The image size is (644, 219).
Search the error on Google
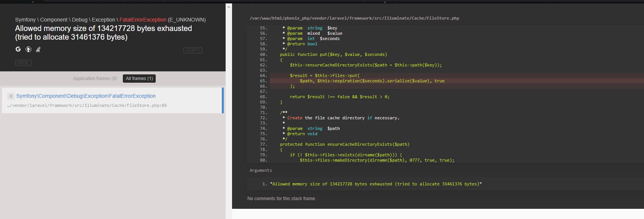(x=18, y=49)
